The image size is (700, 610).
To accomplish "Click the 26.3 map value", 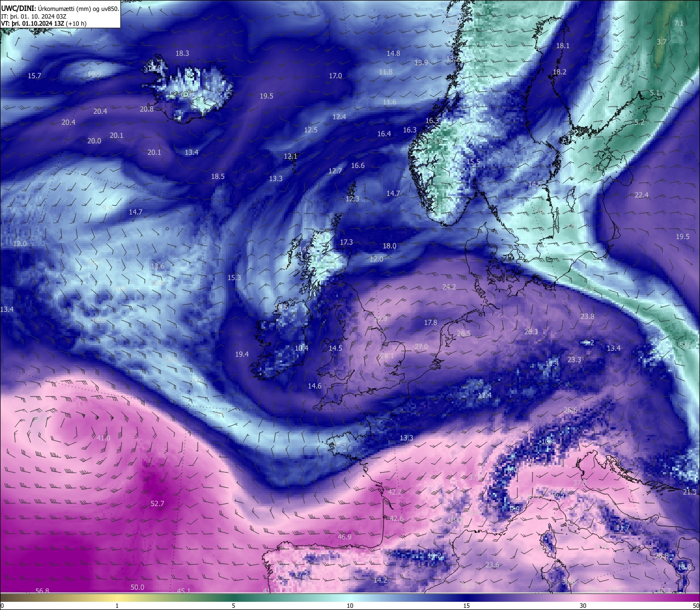I will (531, 332).
